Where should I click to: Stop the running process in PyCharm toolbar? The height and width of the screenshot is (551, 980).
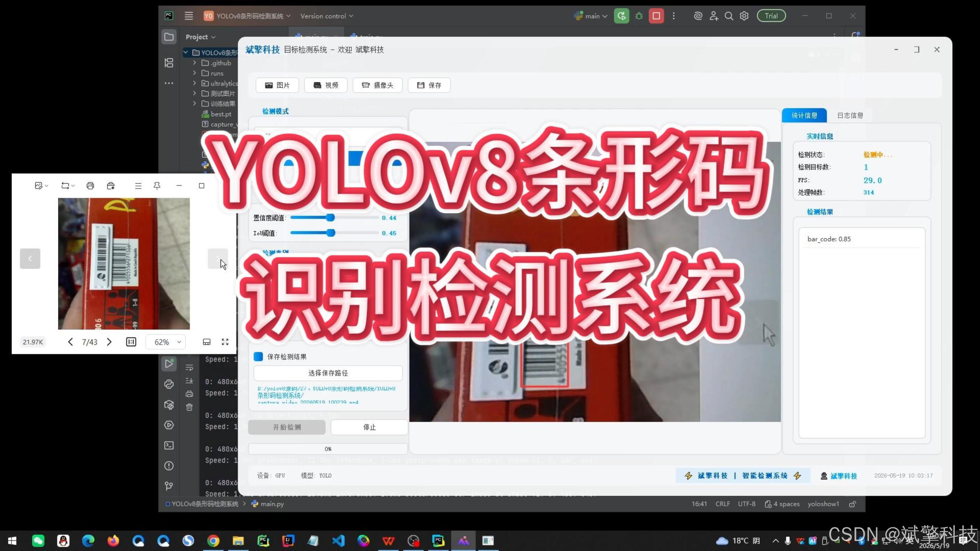[656, 16]
